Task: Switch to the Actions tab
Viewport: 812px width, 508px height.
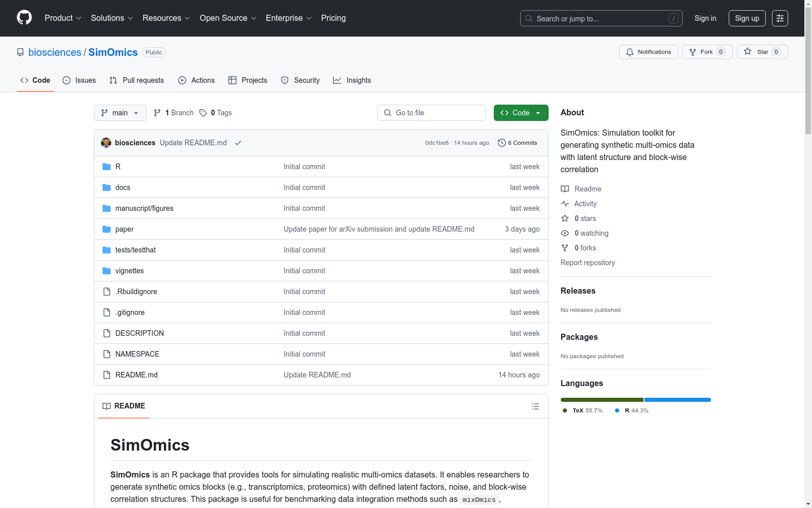Action: click(x=196, y=80)
